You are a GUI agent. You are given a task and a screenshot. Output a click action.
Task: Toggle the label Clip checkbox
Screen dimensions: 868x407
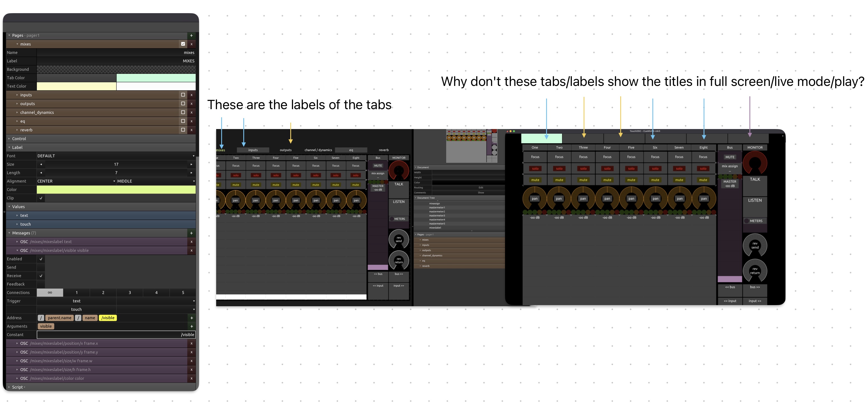click(x=41, y=198)
